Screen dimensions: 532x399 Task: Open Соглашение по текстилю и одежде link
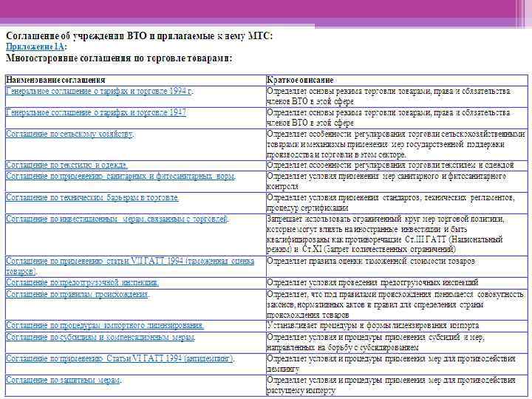point(66,166)
